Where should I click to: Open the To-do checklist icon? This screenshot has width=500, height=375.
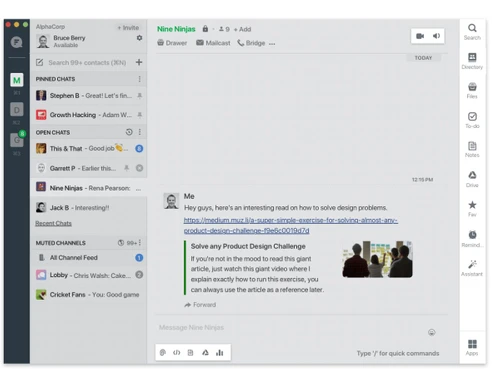tap(472, 116)
